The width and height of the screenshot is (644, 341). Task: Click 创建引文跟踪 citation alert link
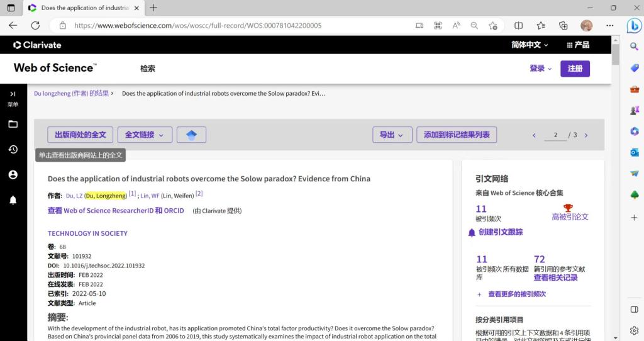[500, 232]
